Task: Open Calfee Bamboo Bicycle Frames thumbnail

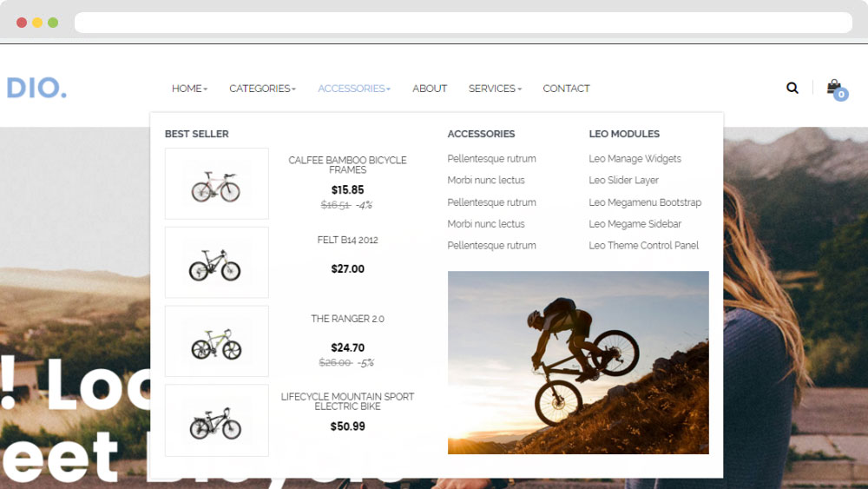Action: (x=216, y=183)
